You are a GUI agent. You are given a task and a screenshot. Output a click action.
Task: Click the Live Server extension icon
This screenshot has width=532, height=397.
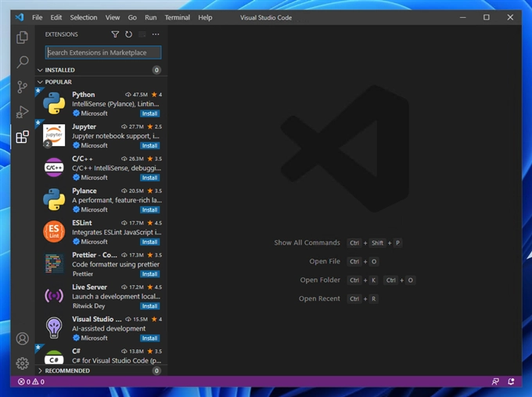[54, 295]
